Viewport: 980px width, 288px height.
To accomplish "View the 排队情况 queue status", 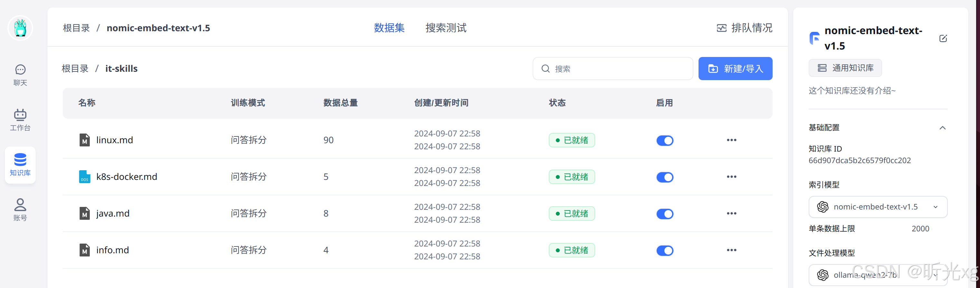I will tap(744, 28).
